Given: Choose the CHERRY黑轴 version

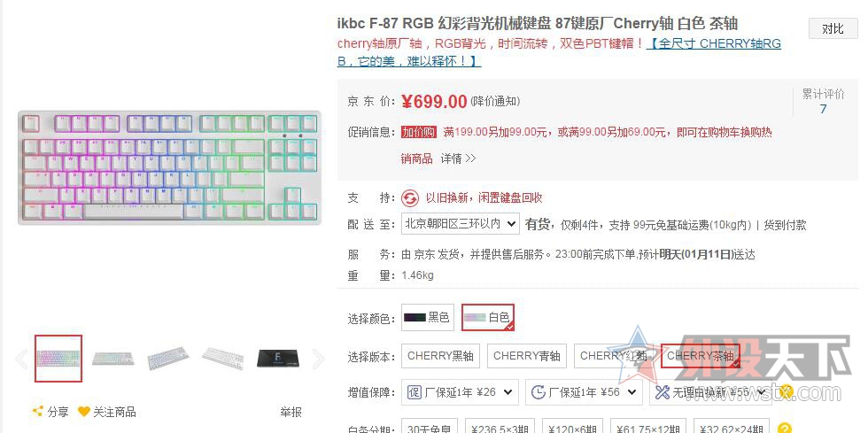Looking at the screenshot, I should coord(441,355).
